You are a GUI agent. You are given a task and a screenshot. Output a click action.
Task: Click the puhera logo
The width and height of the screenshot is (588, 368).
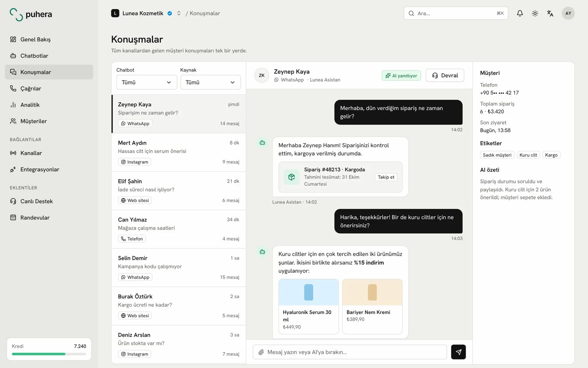[x=31, y=14]
